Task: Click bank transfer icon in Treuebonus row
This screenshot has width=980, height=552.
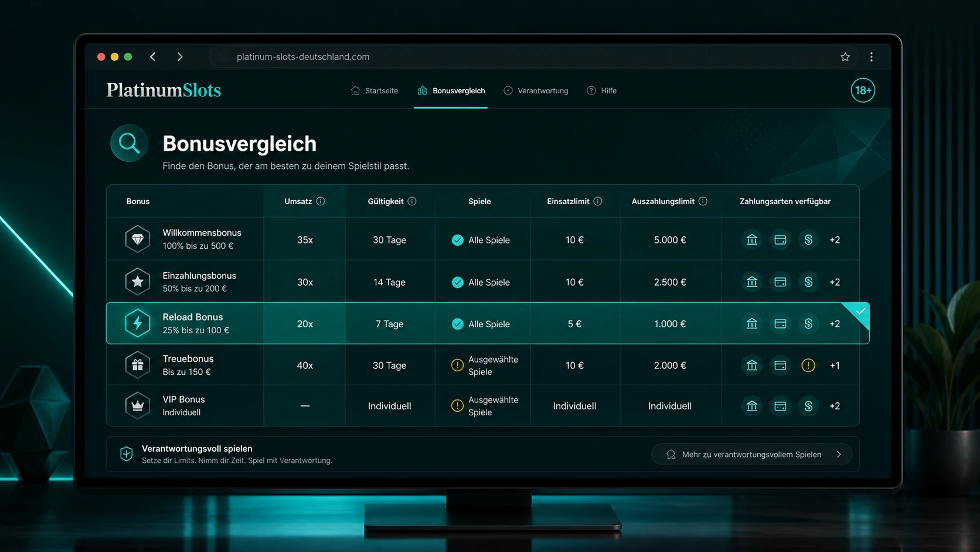Action: (752, 365)
